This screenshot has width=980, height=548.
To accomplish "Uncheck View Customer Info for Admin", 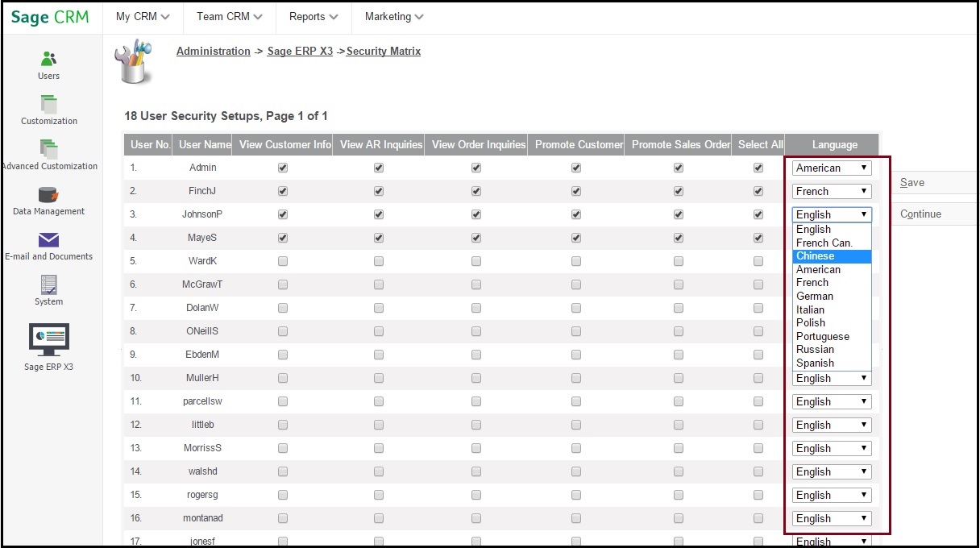I will [x=283, y=168].
